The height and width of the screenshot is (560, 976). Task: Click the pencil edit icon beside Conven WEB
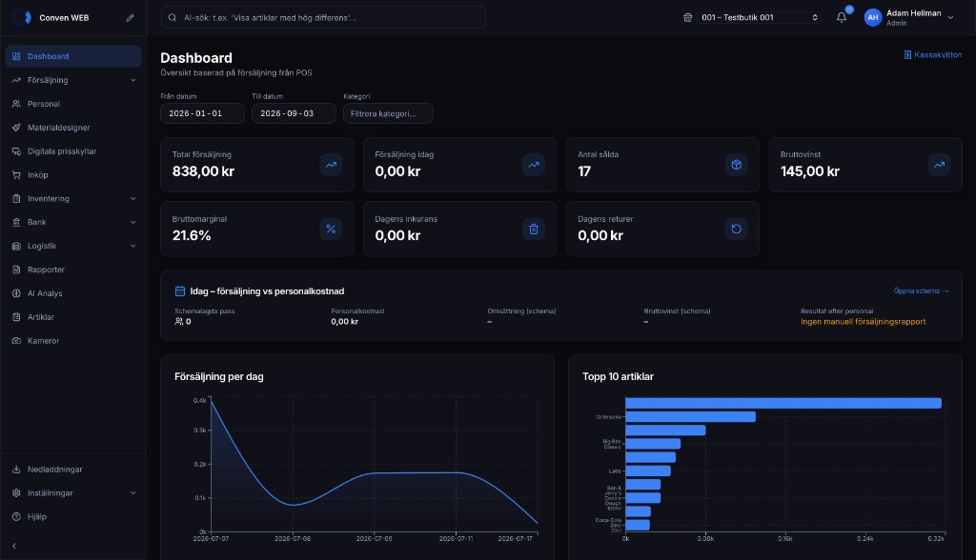[x=130, y=18]
